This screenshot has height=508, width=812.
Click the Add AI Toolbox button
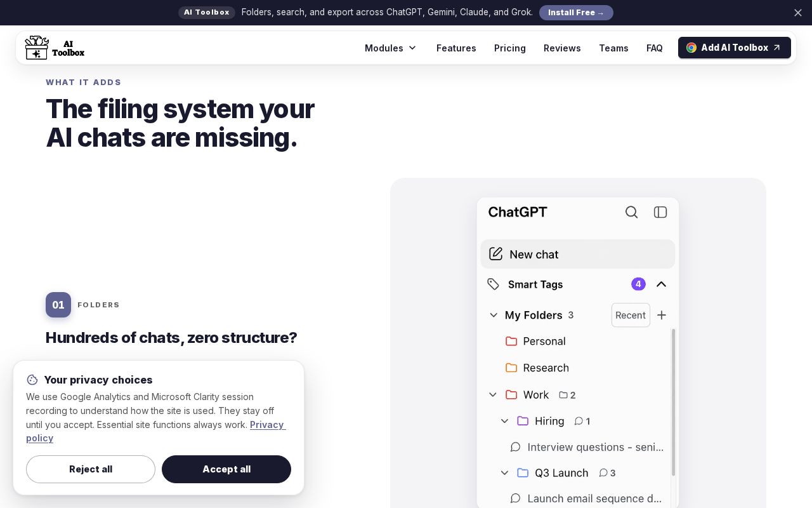pyautogui.click(x=735, y=48)
